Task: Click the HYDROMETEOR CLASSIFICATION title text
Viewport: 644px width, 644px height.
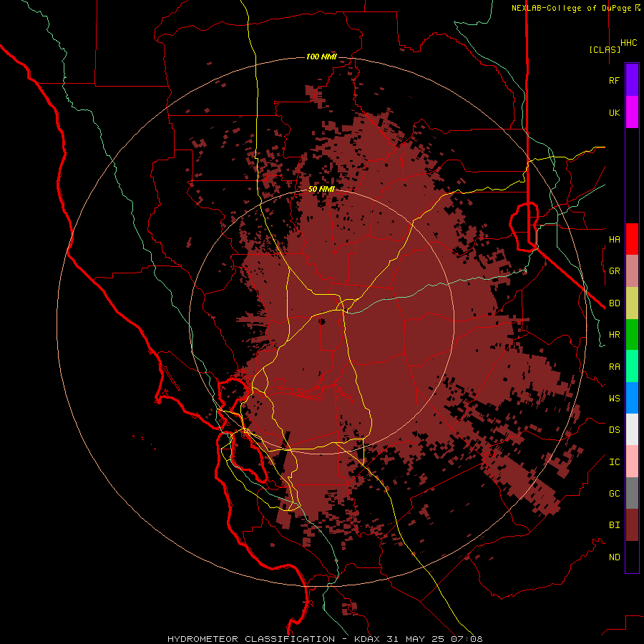Action: [251, 639]
